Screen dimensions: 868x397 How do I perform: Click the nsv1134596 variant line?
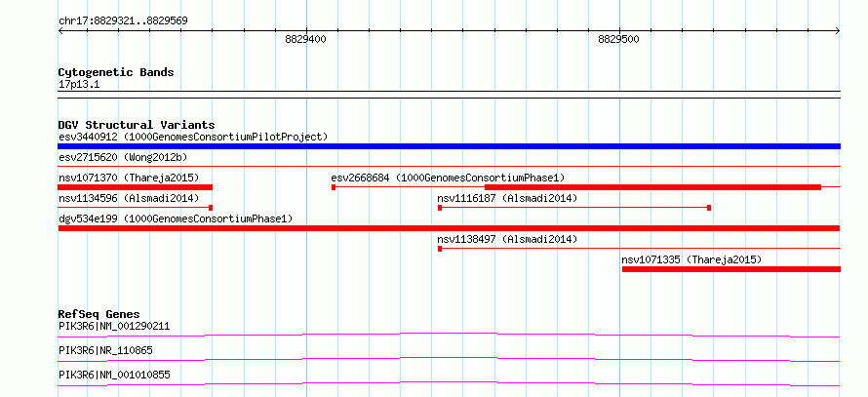coord(135,208)
